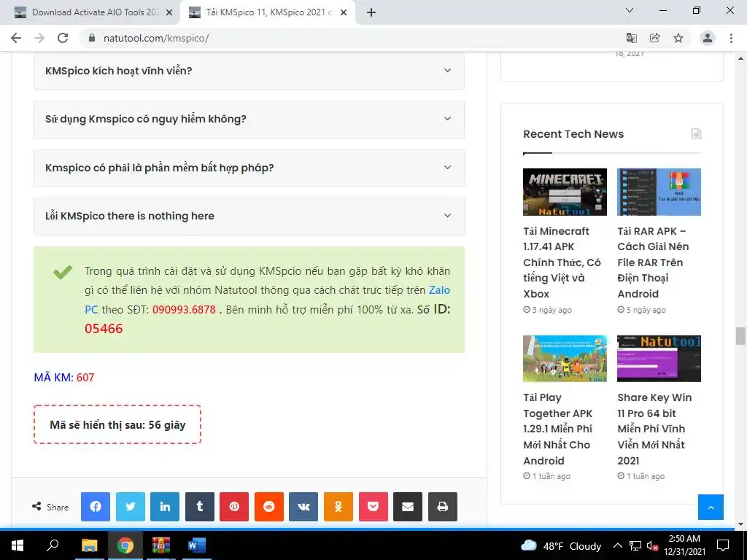The width and height of the screenshot is (747, 560).
Task: Close the Download Activate AIO Tools tab
Action: 169,13
